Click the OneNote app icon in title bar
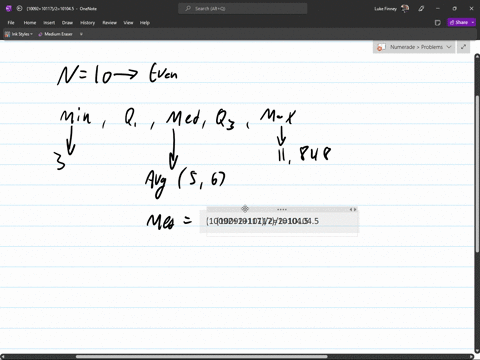The image size is (480, 360). [x=9, y=9]
